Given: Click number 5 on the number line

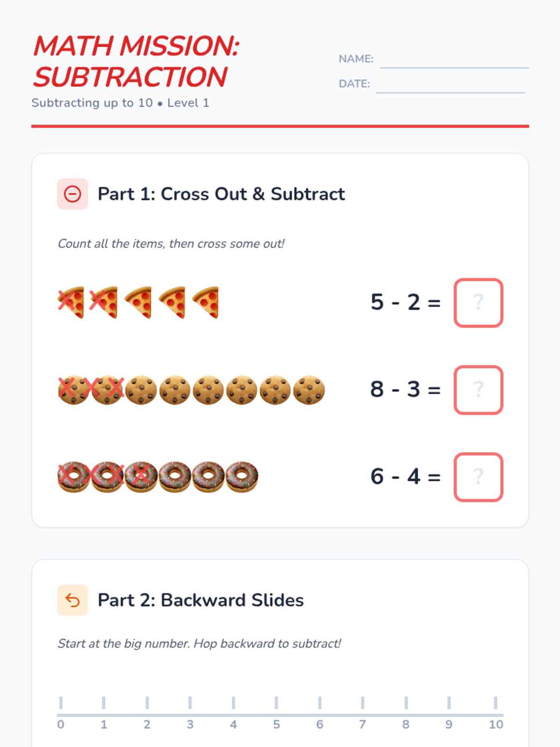Looking at the screenshot, I should point(276,724).
